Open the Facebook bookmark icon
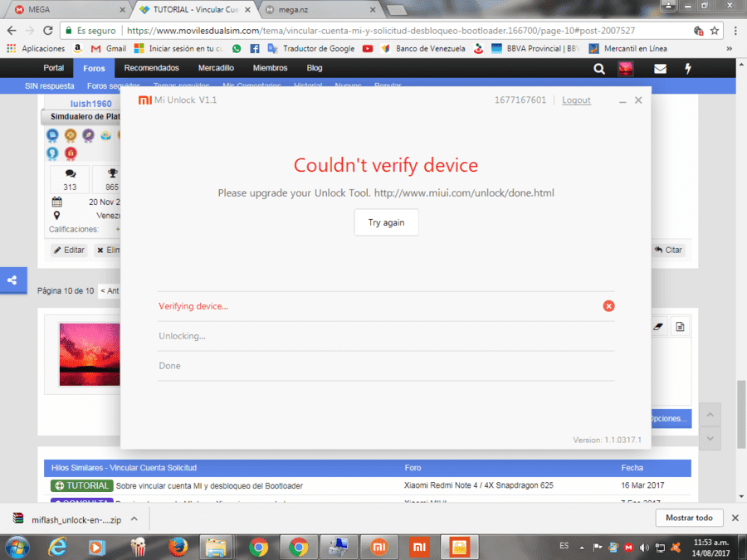 [x=255, y=49]
